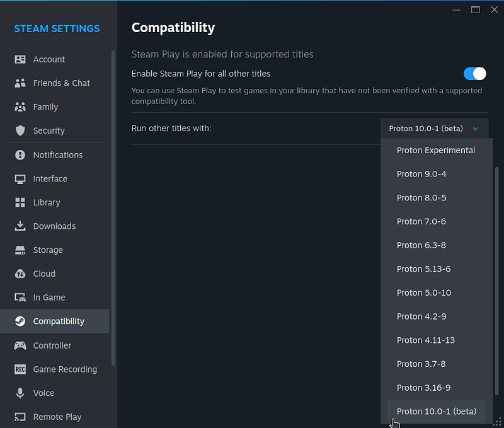Click the Interface monitor icon
The image size is (504, 428).
click(x=20, y=179)
